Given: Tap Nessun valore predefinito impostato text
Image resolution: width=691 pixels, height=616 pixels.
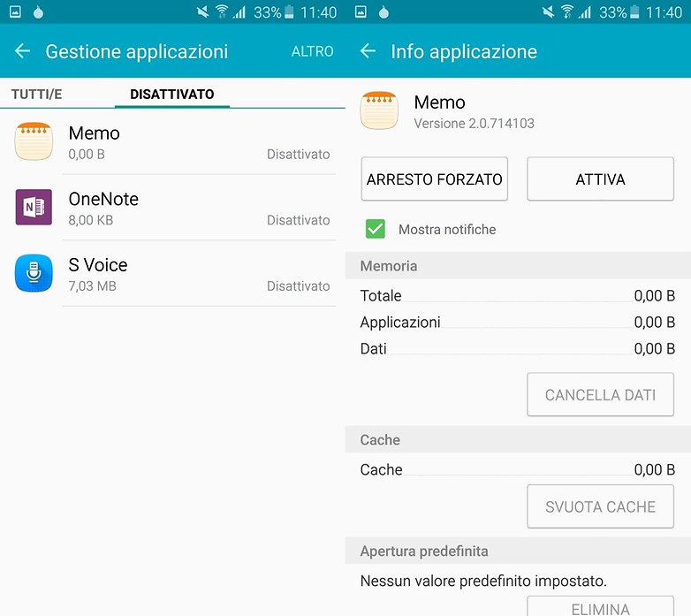Looking at the screenshot, I should click(x=483, y=581).
